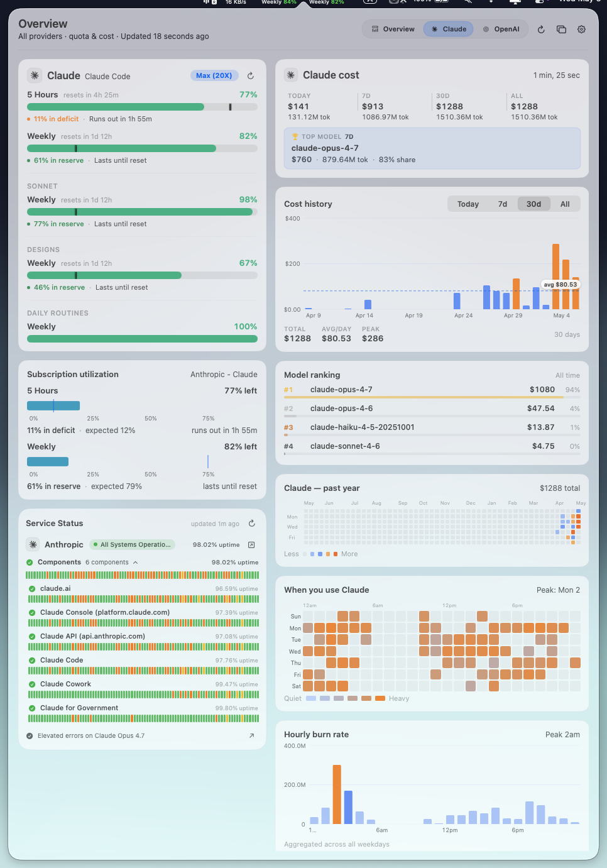Show All range in Cost history
The height and width of the screenshot is (868, 607).
click(x=565, y=204)
